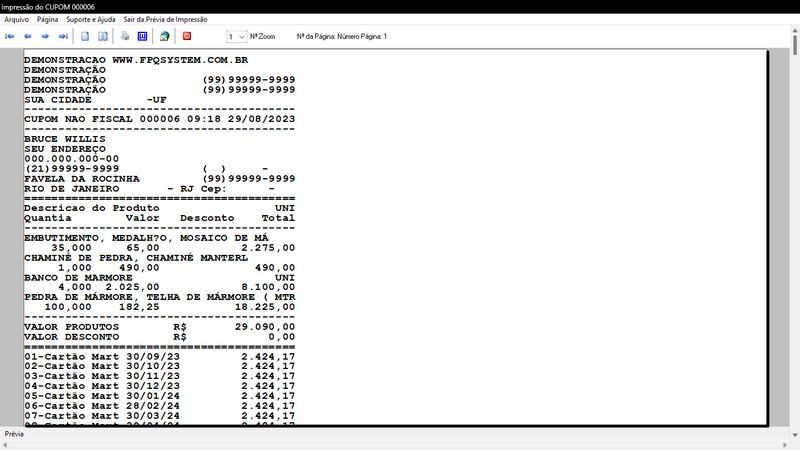Click the total 18.225,00 value
This screenshot has height=450, width=800.
tap(265, 307)
